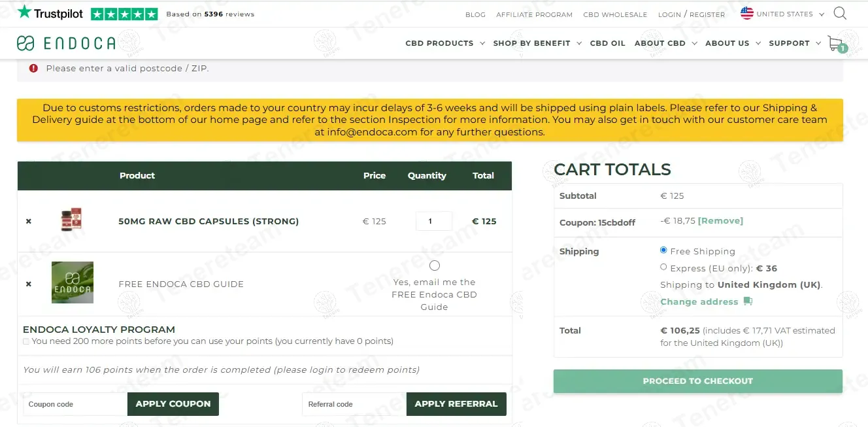Screen dimensions: 868x427
Task: Click the truck icon beside Change address
Action: [x=748, y=301]
